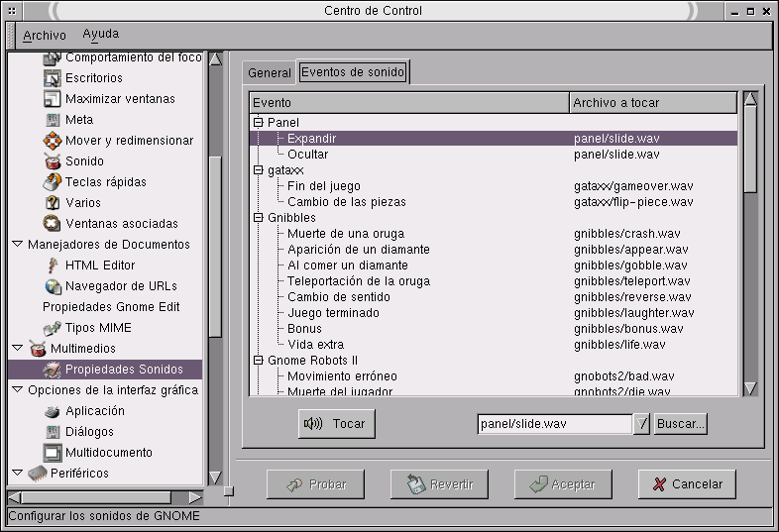
Task: Click the speaker icon on Tocar button
Action: pos(313,424)
